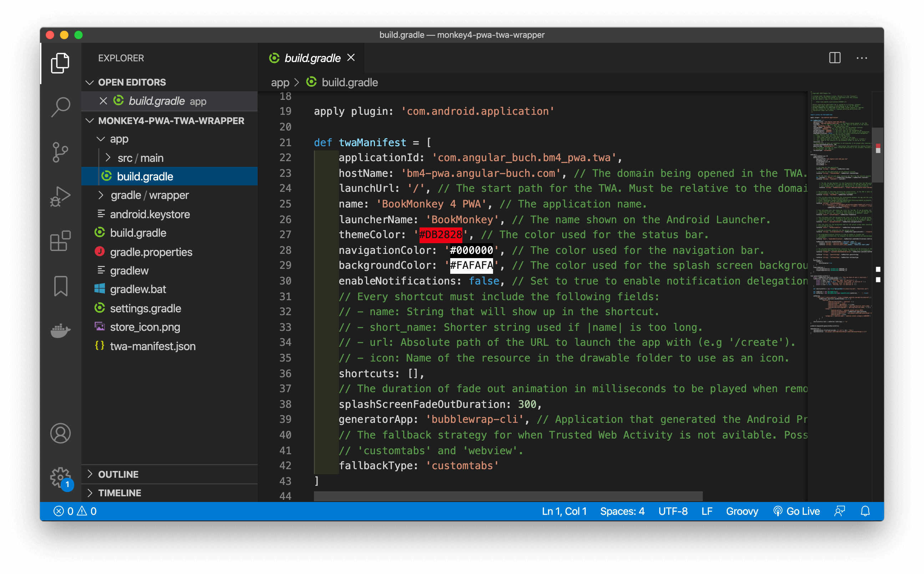
Task: Click the false value on enableNotifications
Action: [x=484, y=281]
